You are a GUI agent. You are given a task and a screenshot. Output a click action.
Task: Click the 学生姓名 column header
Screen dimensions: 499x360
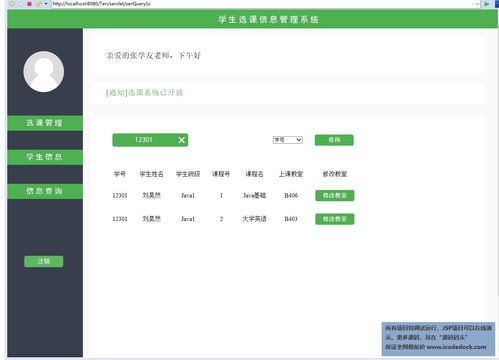click(x=151, y=174)
